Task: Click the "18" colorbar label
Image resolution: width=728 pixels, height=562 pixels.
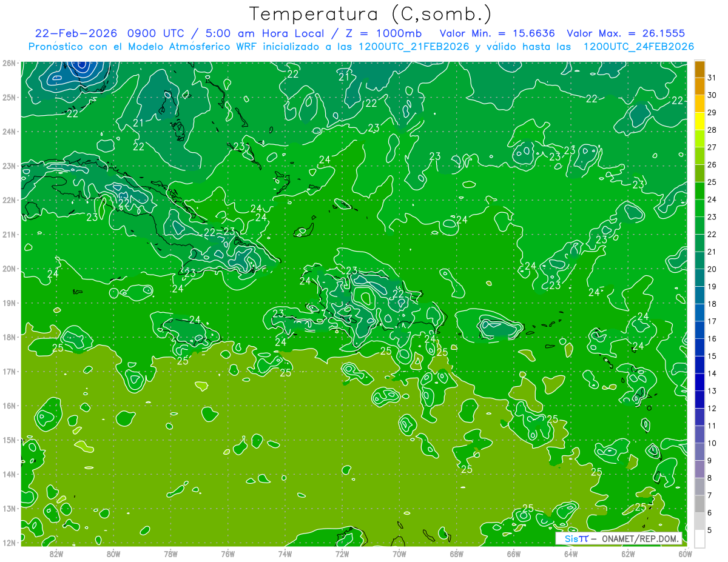Action: [x=712, y=304]
